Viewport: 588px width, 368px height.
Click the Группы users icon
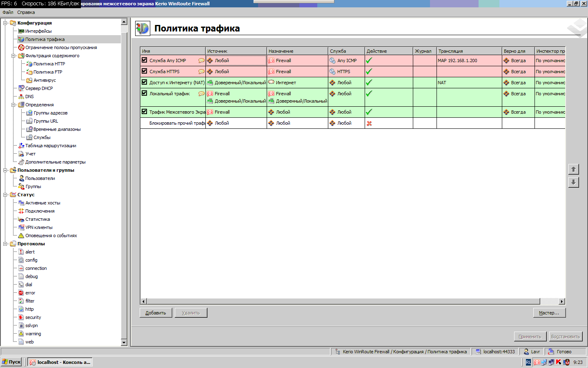coord(21,186)
